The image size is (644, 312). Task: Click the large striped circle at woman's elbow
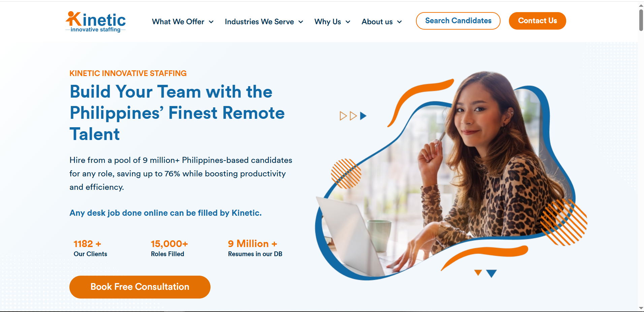click(x=564, y=222)
